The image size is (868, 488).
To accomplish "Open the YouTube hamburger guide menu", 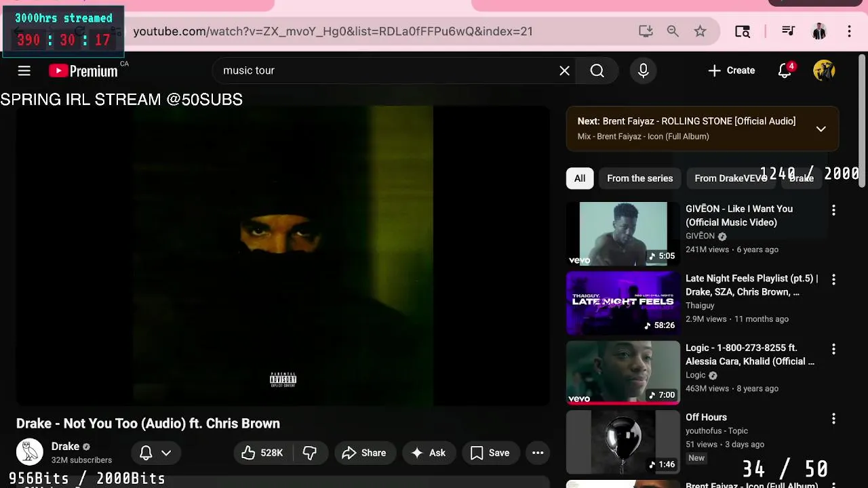I will pos(24,70).
